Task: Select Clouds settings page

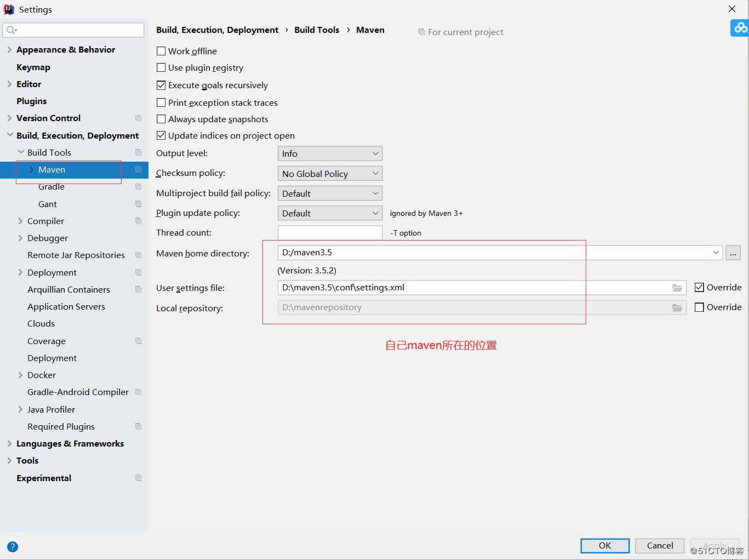Action: 41,323
